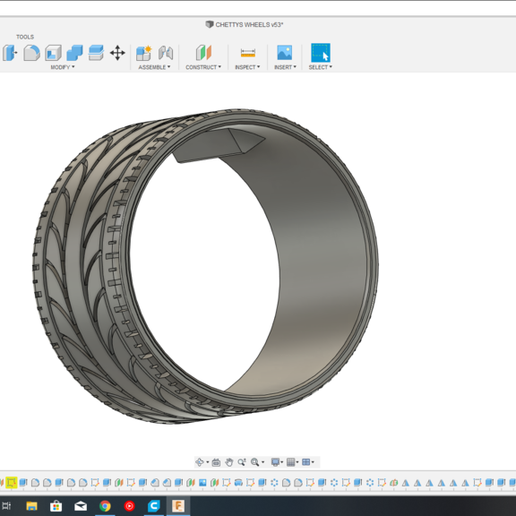The image size is (516, 516).
Task: Expand the ASSEMBLE dropdown menu
Action: click(x=154, y=67)
